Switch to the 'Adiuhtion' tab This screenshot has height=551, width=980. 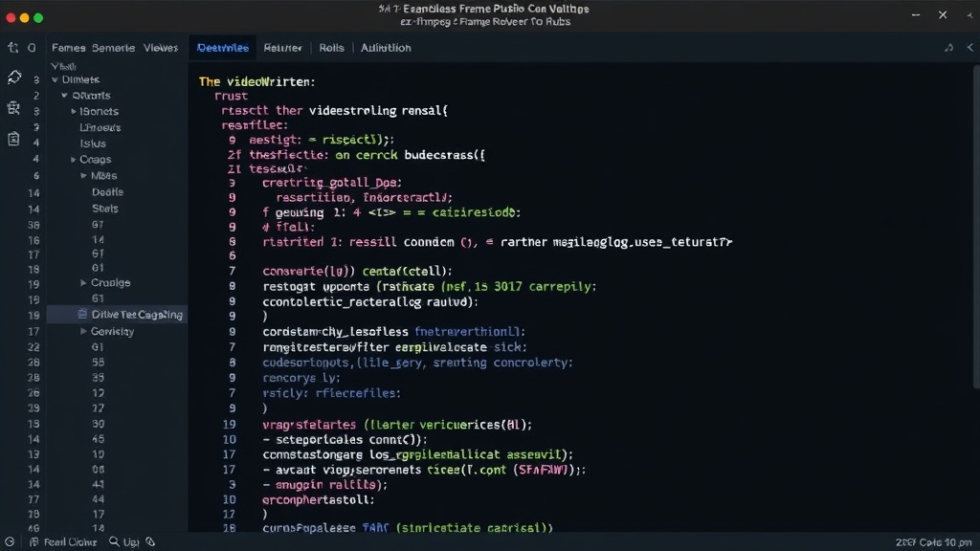pos(386,48)
